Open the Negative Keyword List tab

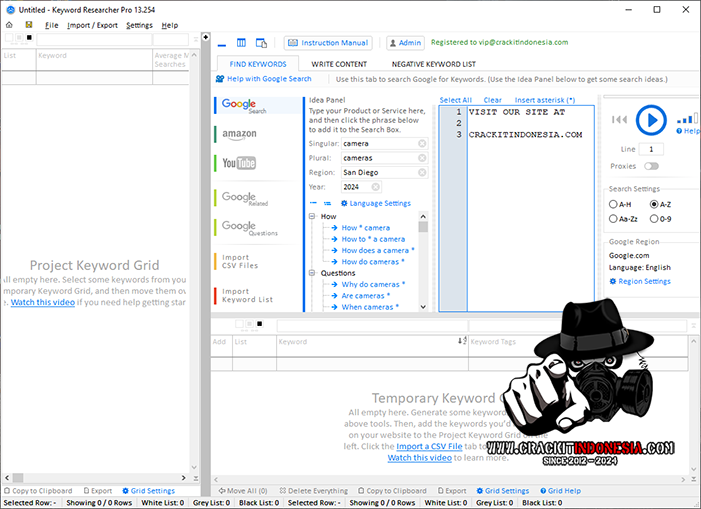click(x=434, y=64)
